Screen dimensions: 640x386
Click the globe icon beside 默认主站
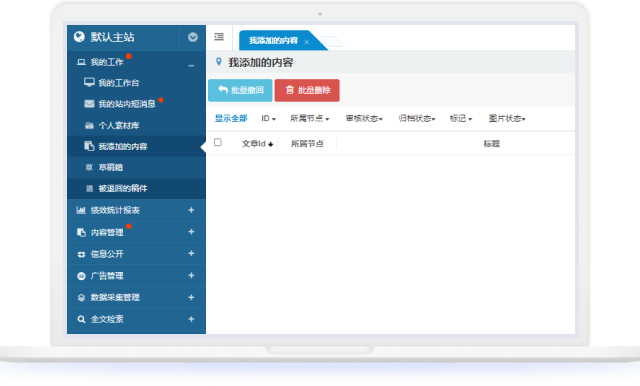click(x=79, y=37)
